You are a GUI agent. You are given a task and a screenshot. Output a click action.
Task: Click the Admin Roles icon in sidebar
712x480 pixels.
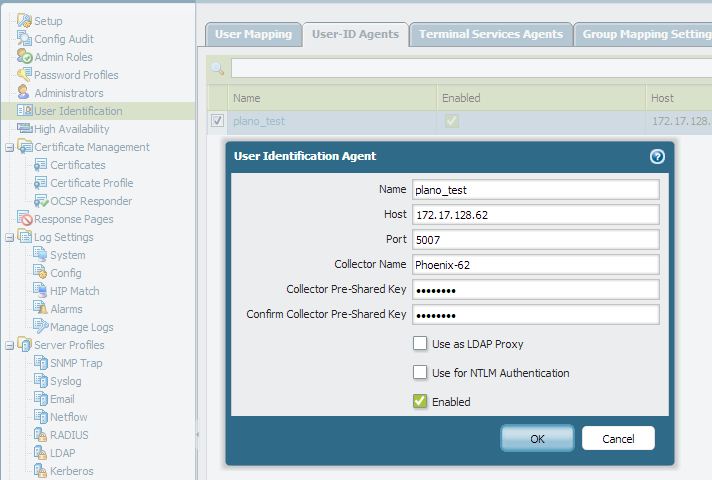pos(25,57)
